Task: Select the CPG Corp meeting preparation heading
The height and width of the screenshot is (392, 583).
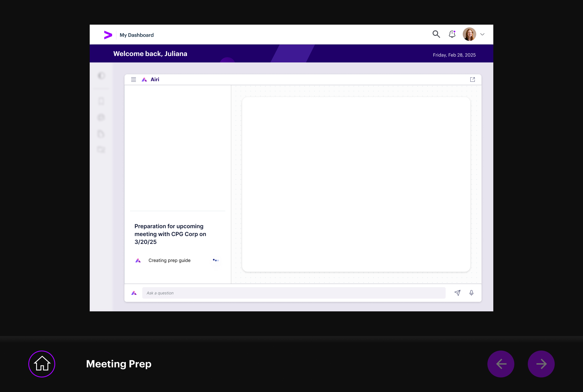Action: point(170,234)
